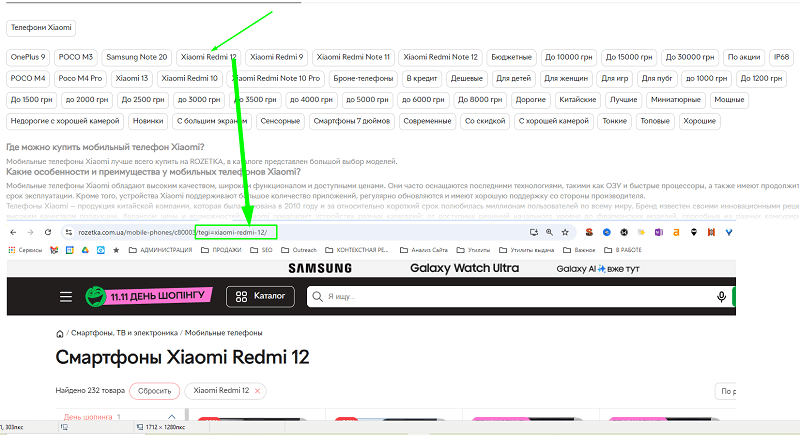Viewport: 800px width, 435px height.
Task: Select the Со скидкой tag
Action: tap(485, 121)
